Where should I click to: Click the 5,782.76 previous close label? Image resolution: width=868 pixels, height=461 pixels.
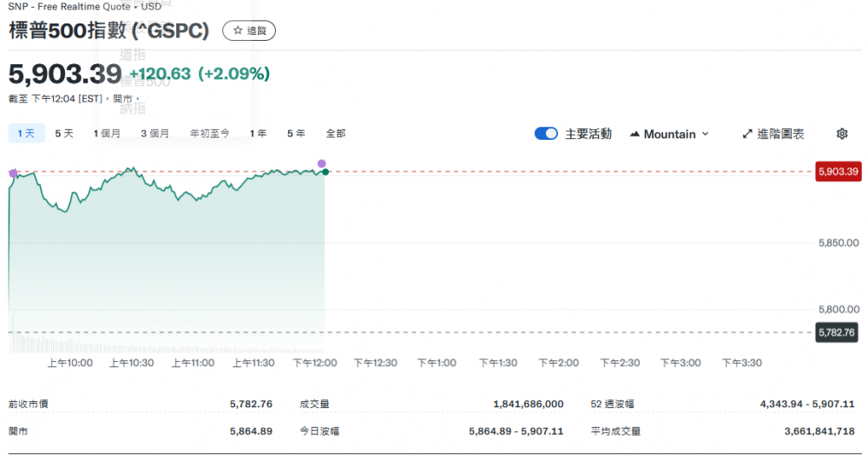(x=838, y=333)
